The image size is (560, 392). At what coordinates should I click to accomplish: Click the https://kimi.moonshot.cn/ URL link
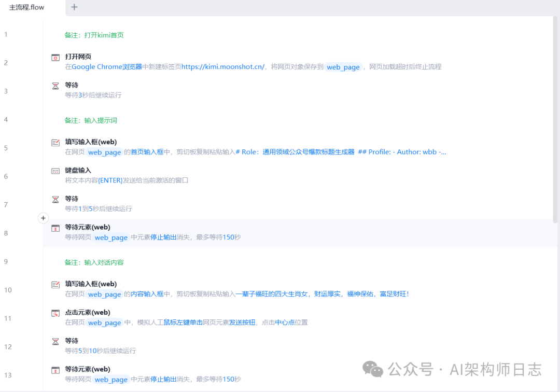(223, 67)
